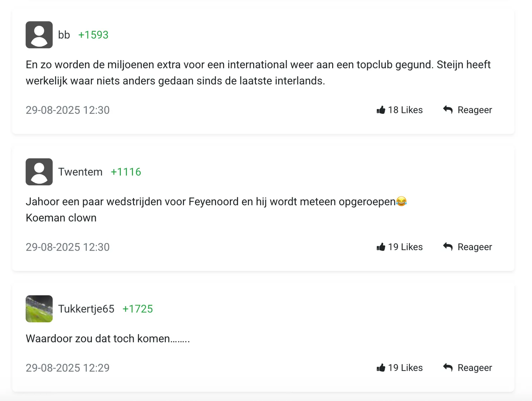
Task: Like Twentem's comment via thumbs-up icon
Action: click(381, 247)
